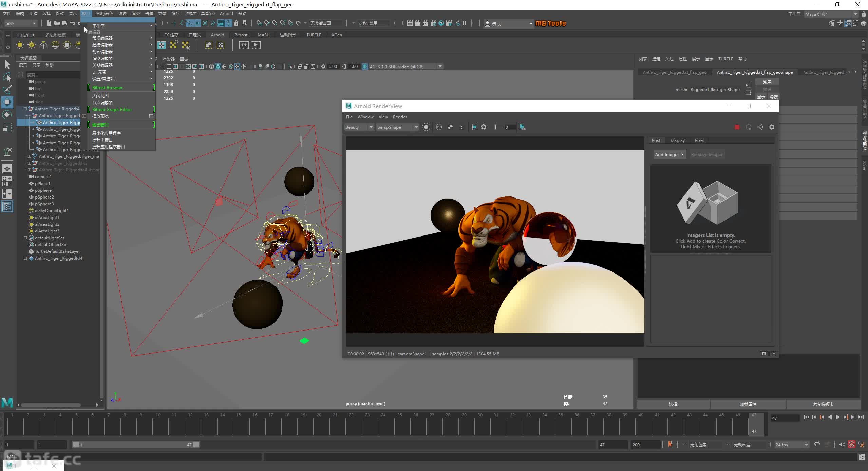Toggle viewport textured display icon
This screenshot has width=868, height=471.
237,67
